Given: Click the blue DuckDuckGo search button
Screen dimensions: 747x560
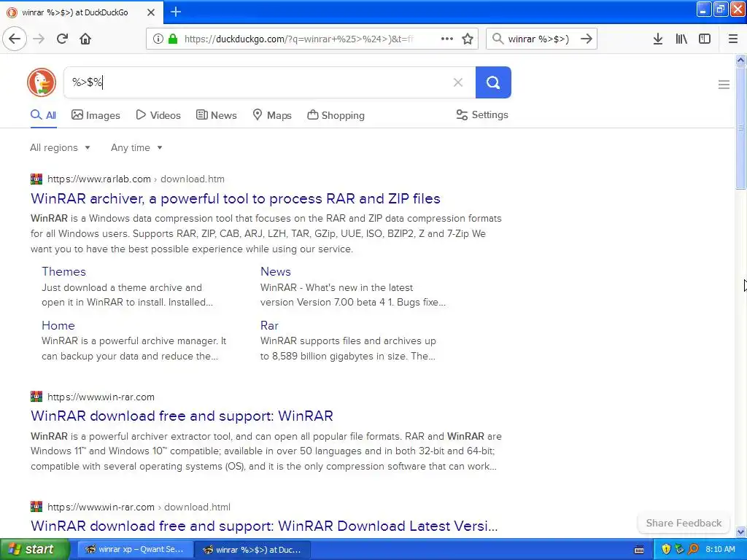Looking at the screenshot, I should coord(493,82).
